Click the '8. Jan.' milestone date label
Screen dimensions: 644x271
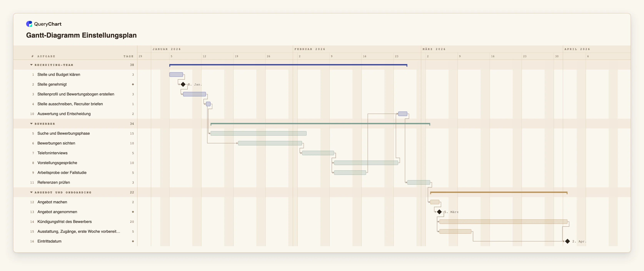(195, 84)
